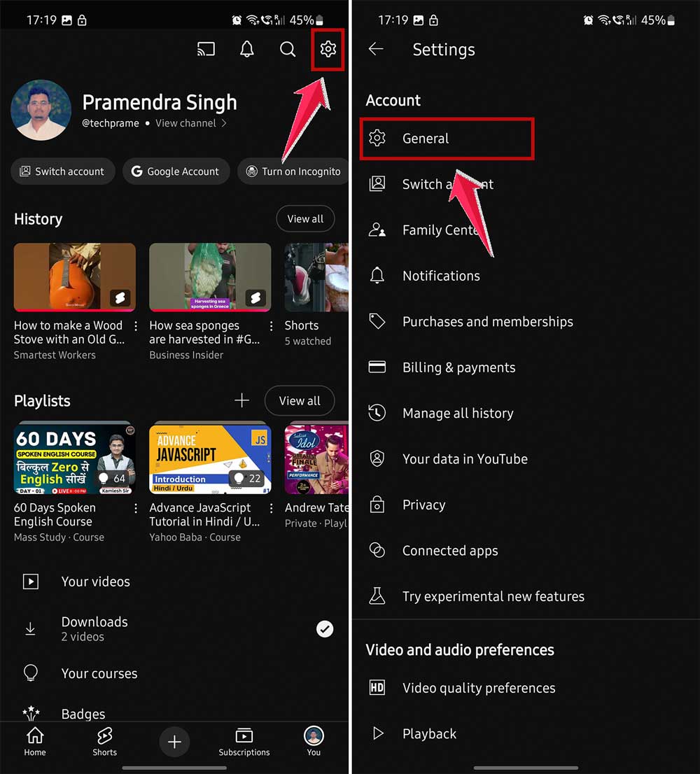Viewport: 700px width, 774px height.
Task: Expand View channel with the chevron
Action: pyautogui.click(x=224, y=123)
